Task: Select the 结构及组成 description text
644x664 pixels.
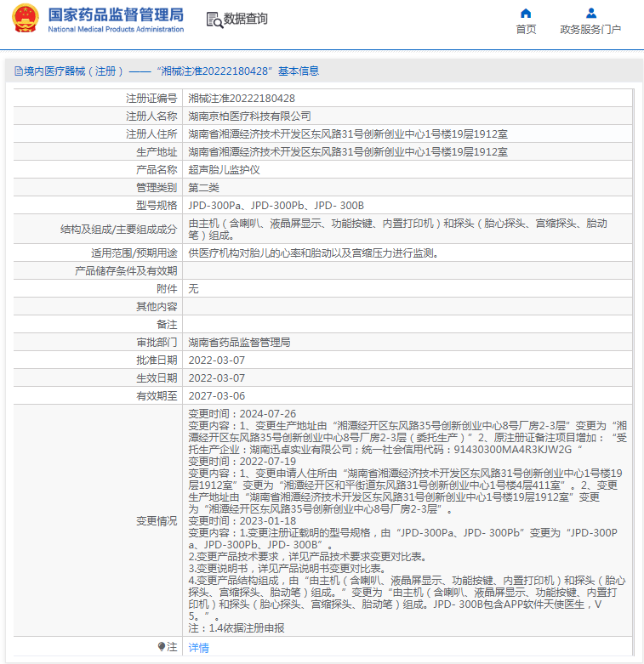Action: click(x=398, y=229)
